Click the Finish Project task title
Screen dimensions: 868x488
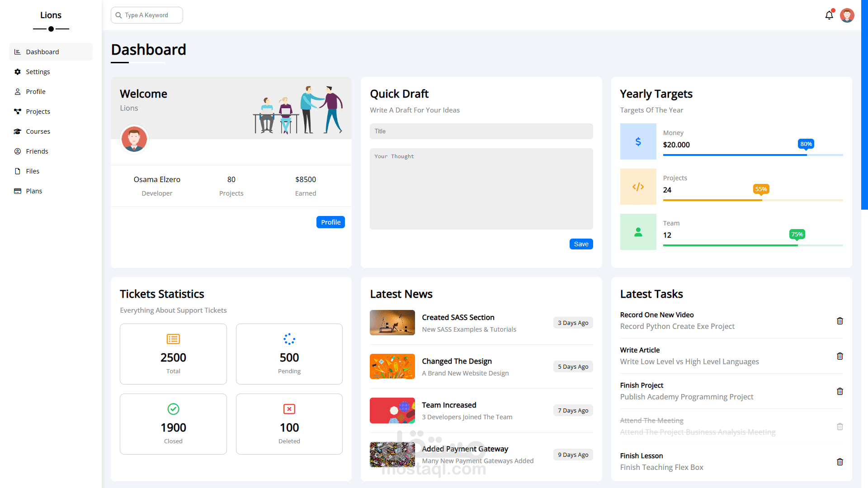[x=642, y=385]
